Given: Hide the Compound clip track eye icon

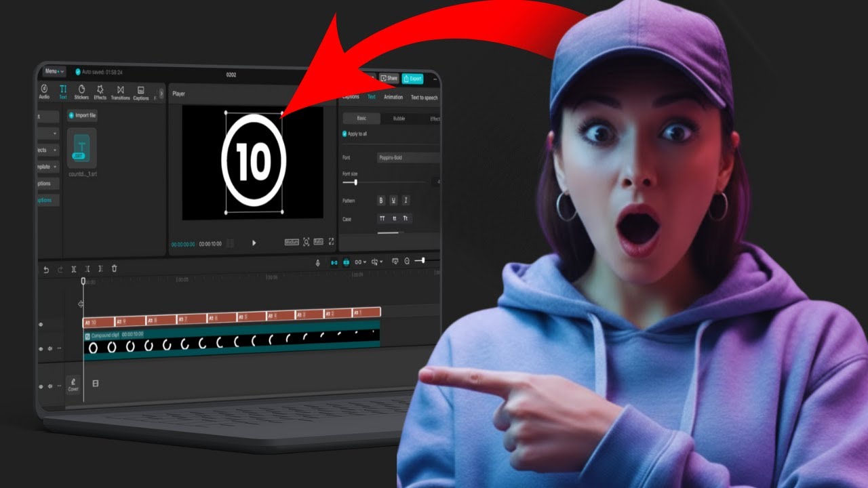Looking at the screenshot, I should point(41,349).
